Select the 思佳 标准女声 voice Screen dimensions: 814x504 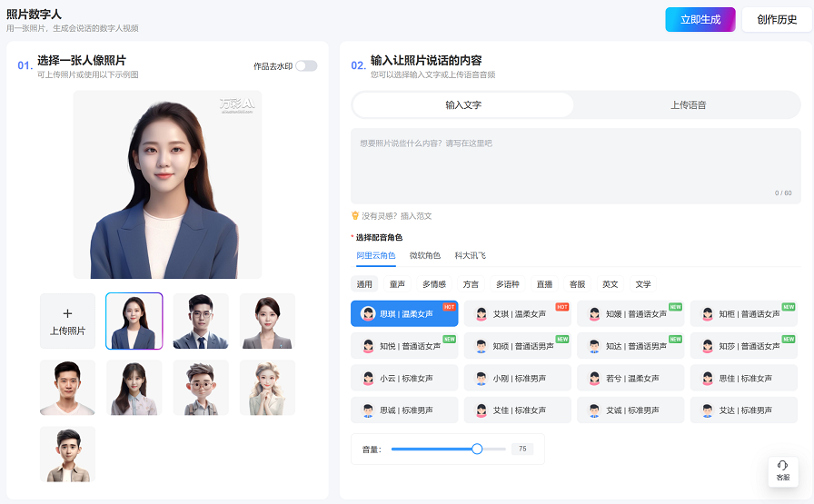[x=743, y=378]
